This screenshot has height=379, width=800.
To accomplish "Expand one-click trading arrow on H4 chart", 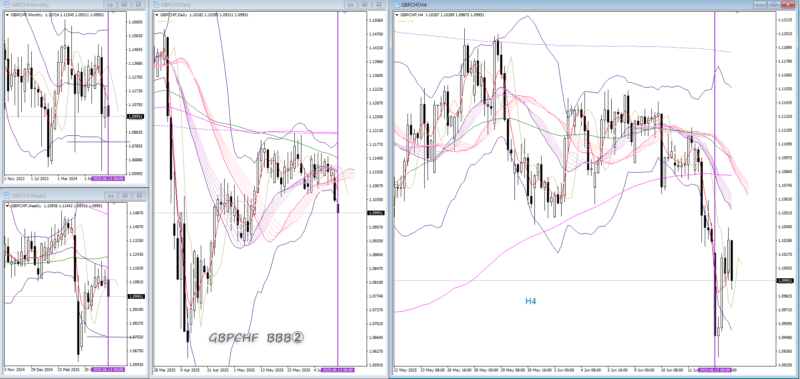I will click(x=396, y=15).
